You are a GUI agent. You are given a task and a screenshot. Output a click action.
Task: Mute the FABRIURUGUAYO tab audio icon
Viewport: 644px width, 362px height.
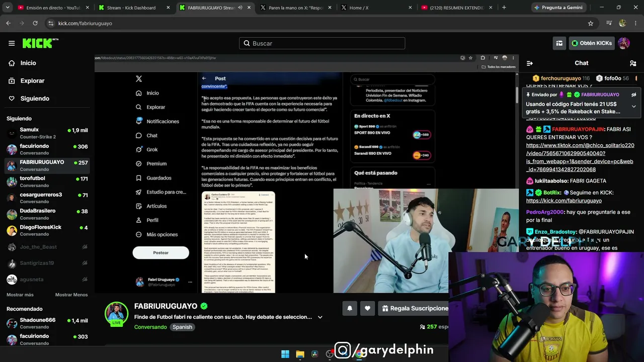(240, 8)
